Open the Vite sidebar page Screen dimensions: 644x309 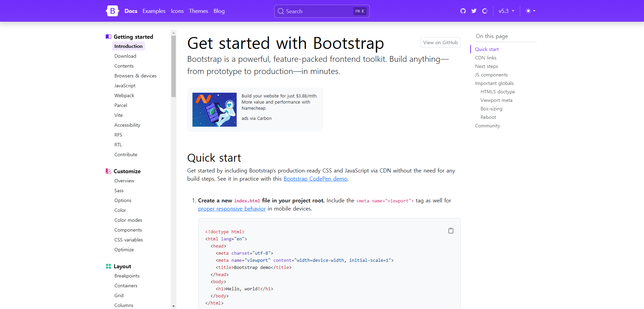119,115
